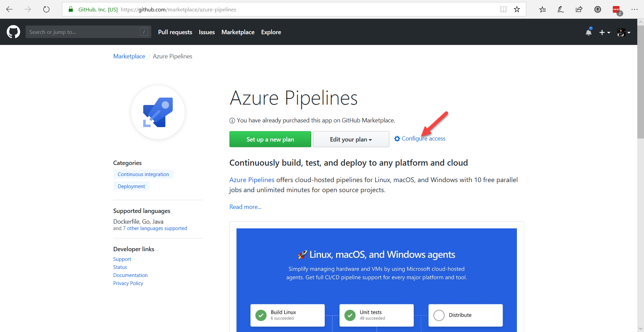The width and height of the screenshot is (644, 332).
Task: Click the Azure Pipelines app logo
Action: tap(158, 112)
